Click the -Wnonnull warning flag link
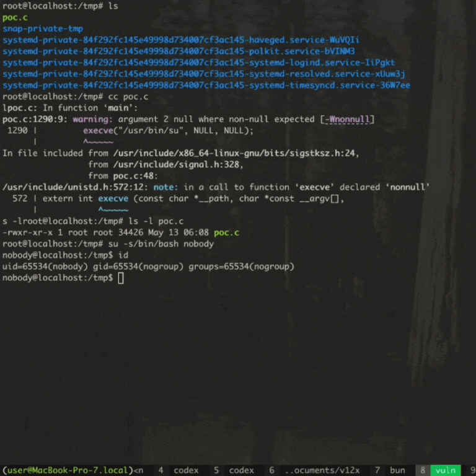The image size is (476, 476). click(348, 119)
